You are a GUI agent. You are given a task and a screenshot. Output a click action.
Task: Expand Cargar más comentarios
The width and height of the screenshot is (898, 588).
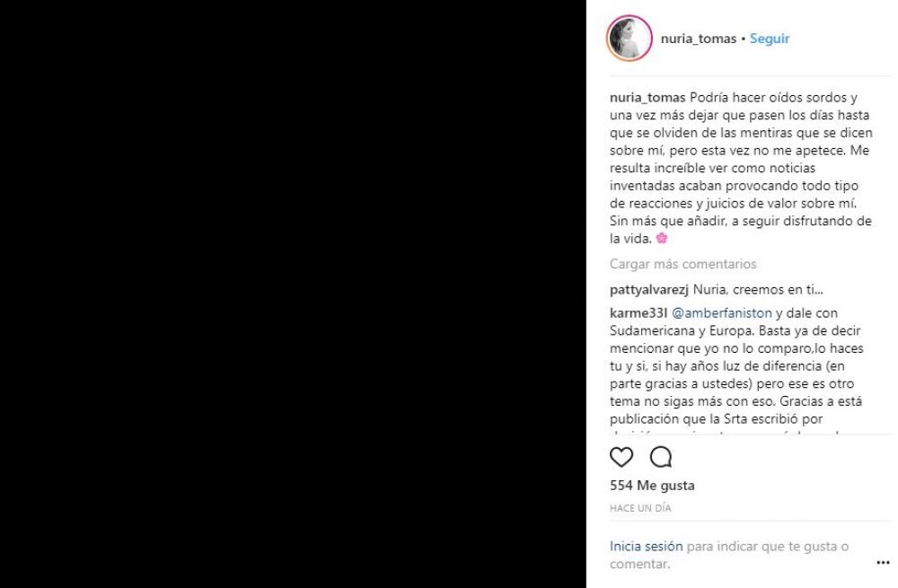682,264
